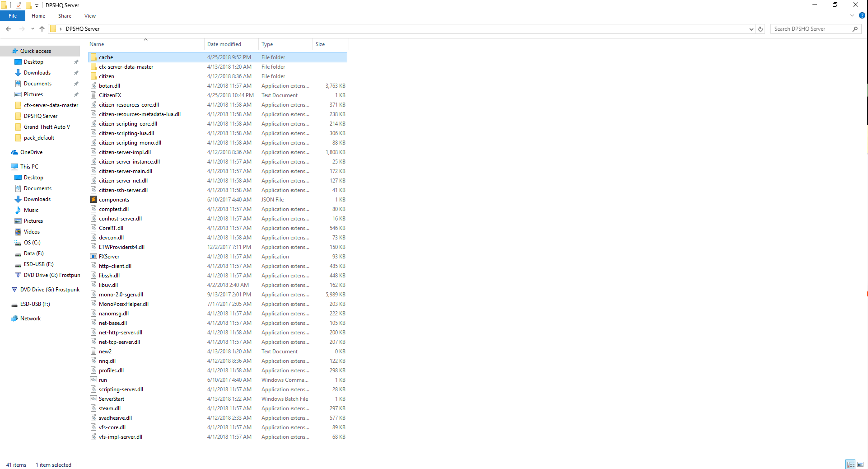
Task: Open recent locations dropdown arrow
Action: point(33,29)
